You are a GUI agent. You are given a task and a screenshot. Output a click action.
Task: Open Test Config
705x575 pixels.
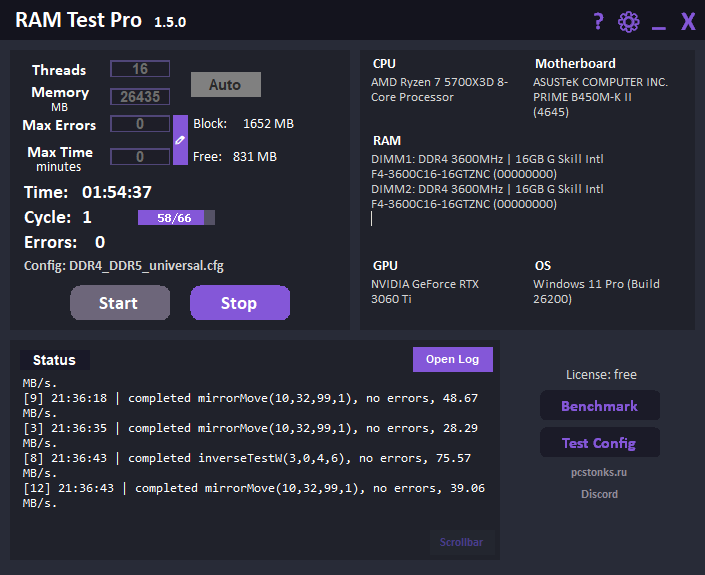600,443
